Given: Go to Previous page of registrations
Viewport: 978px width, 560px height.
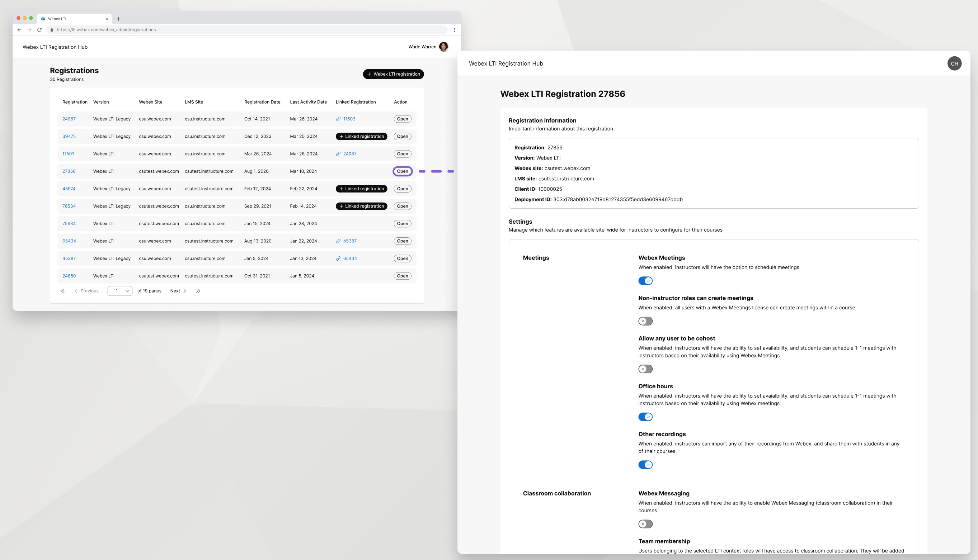Looking at the screenshot, I should tap(86, 291).
